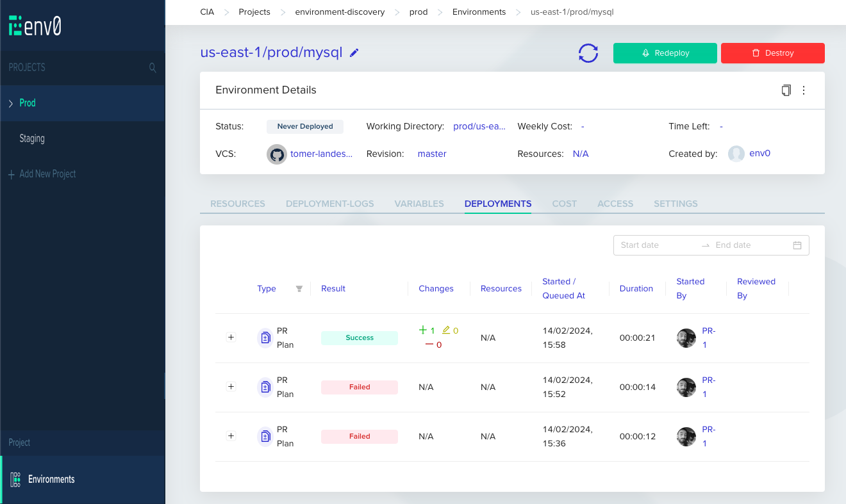Expand the 15:36 Failed deployment row

231,436
